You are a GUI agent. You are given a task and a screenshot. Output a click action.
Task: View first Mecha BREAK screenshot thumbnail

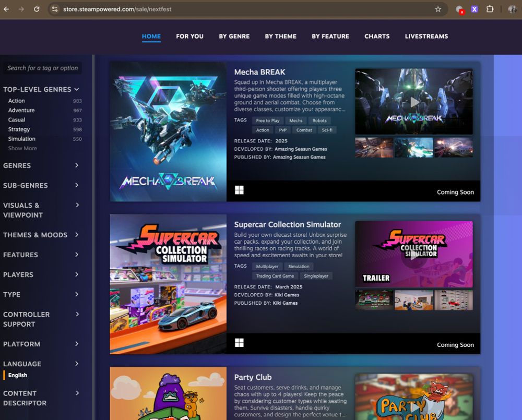374,148
